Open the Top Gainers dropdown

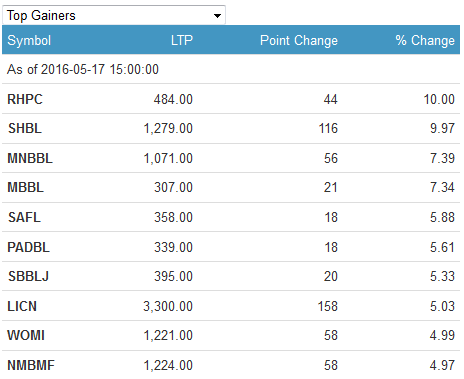tap(114, 15)
